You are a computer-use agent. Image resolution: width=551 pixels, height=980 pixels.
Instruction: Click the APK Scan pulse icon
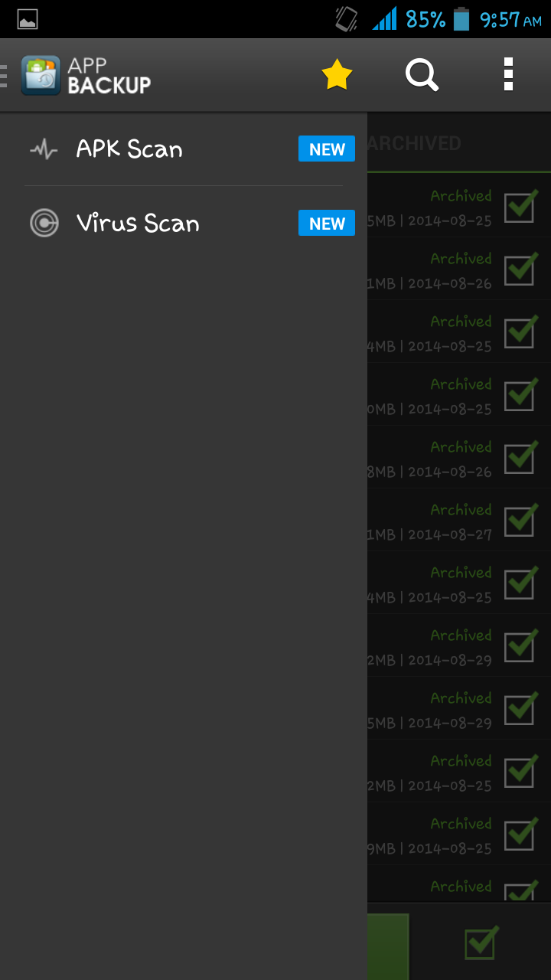pos(44,149)
